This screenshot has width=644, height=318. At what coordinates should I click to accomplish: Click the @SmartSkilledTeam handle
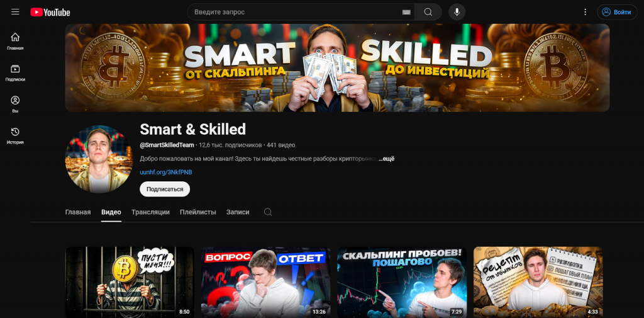point(167,145)
